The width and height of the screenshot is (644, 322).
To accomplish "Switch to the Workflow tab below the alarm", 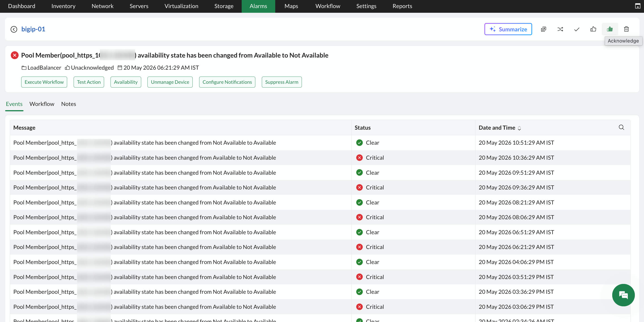I will (x=42, y=104).
